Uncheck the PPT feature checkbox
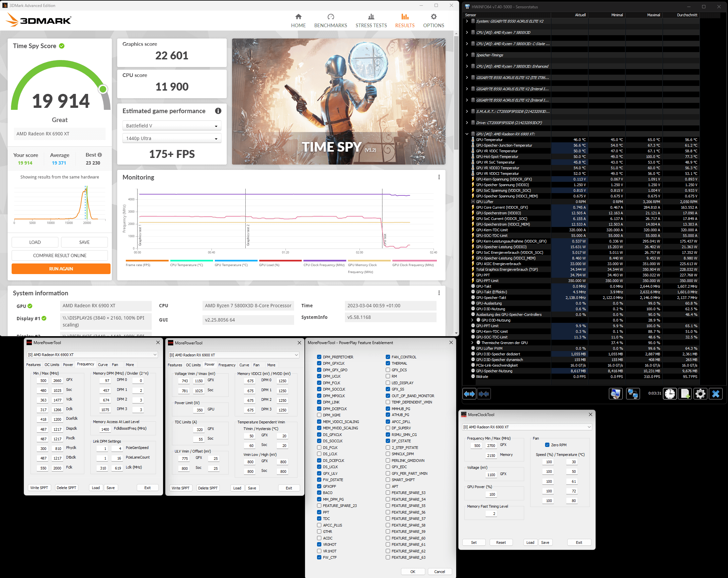 [319, 512]
